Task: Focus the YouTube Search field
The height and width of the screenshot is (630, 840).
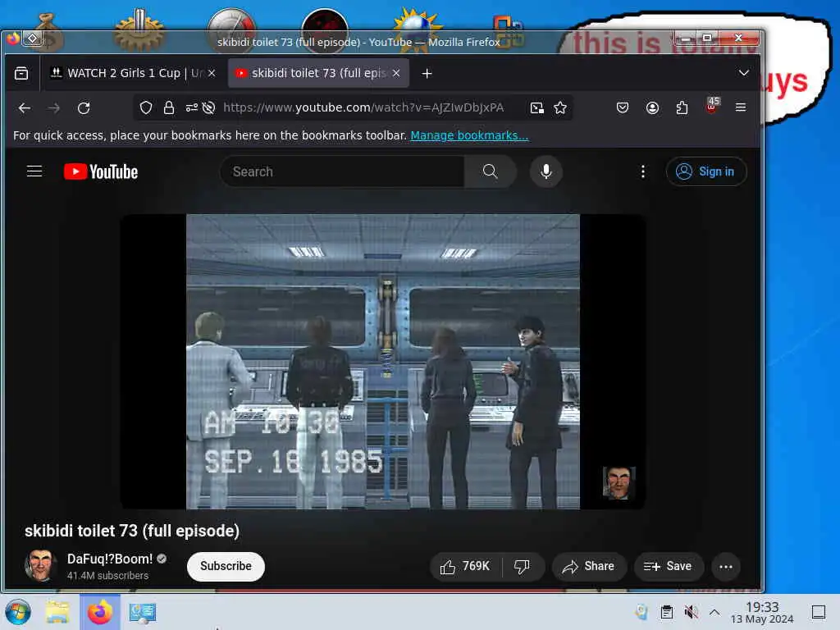Action: tap(342, 171)
